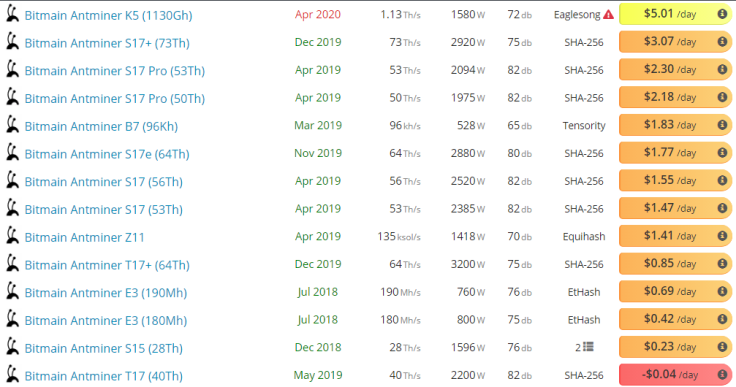Click the Bitmain logo beside Antminer Z11
This screenshot has width=736, height=387.
(12, 236)
